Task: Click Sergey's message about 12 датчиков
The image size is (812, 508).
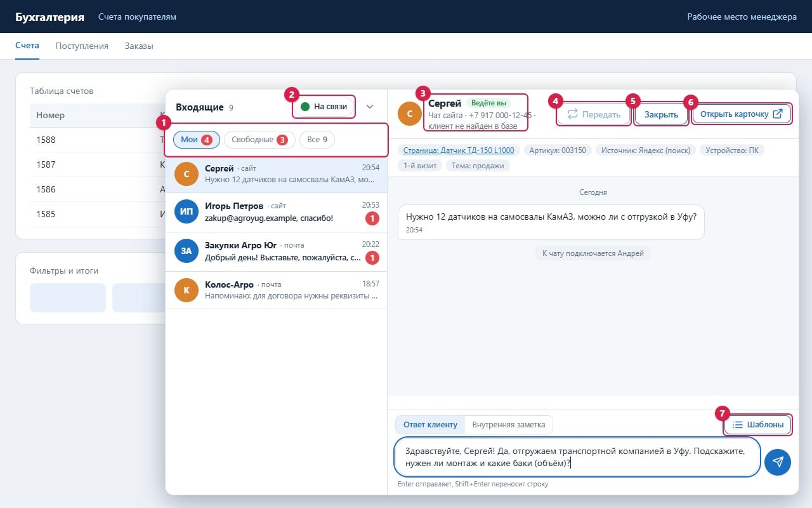Action: pos(551,222)
